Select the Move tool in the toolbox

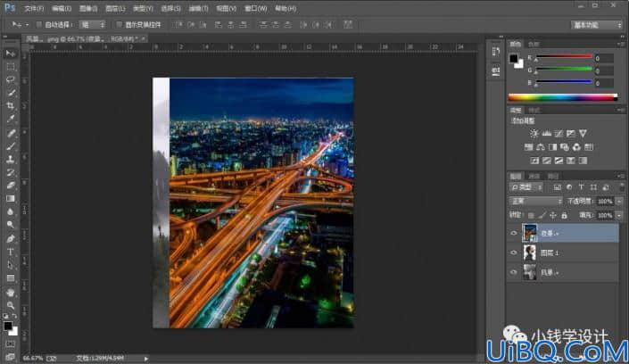pyautogui.click(x=11, y=54)
